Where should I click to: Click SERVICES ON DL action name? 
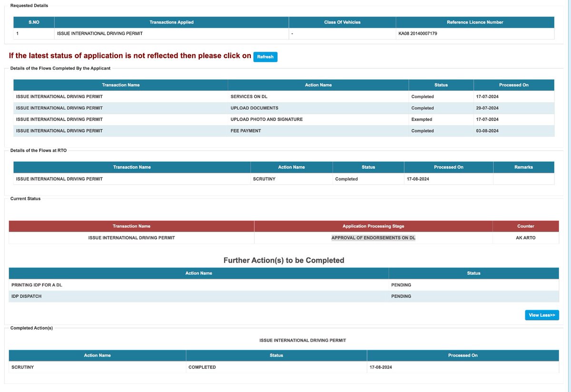pyautogui.click(x=249, y=97)
